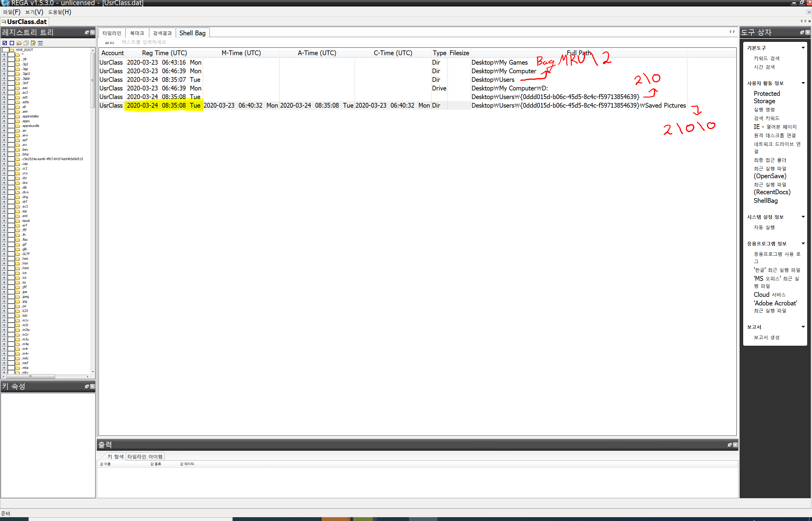The image size is (812, 521).
Task: Click the uncheck-all square icon in the tree toolbar
Action: click(12, 43)
